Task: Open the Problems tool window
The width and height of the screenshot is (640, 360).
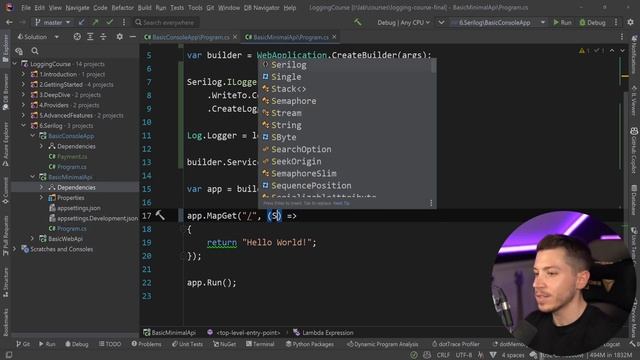Action: [x=146, y=344]
